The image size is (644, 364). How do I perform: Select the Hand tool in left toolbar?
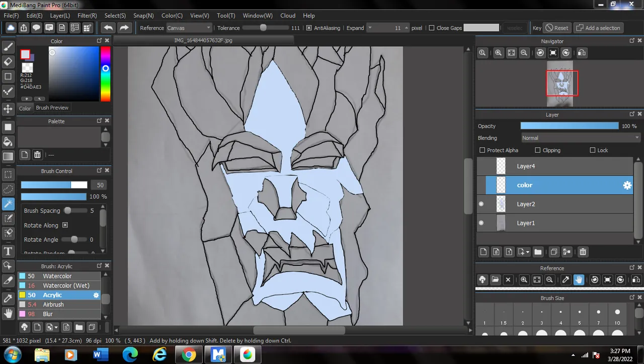click(8, 313)
